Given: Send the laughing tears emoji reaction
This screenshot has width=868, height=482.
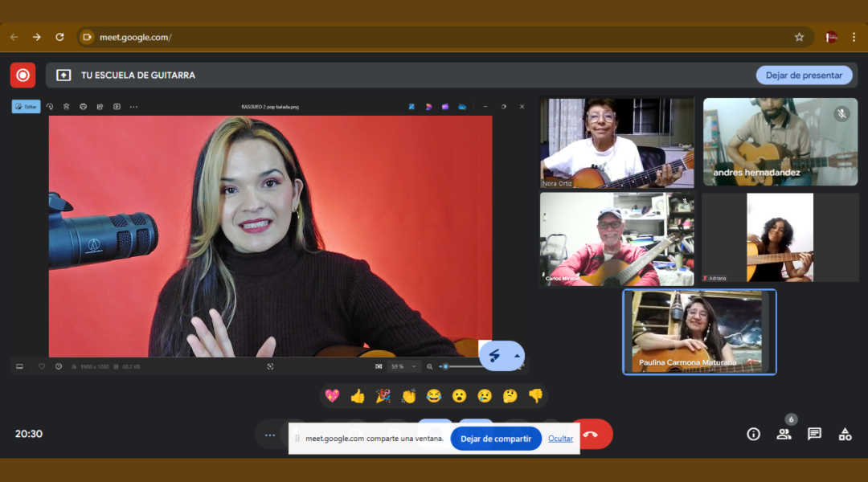Looking at the screenshot, I should coord(434,396).
